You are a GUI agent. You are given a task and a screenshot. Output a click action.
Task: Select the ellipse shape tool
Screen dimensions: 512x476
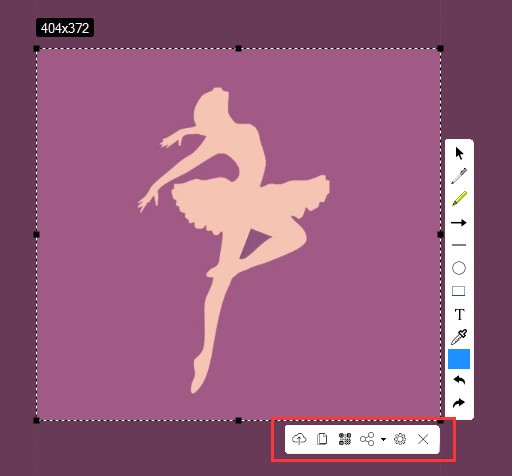click(x=459, y=268)
